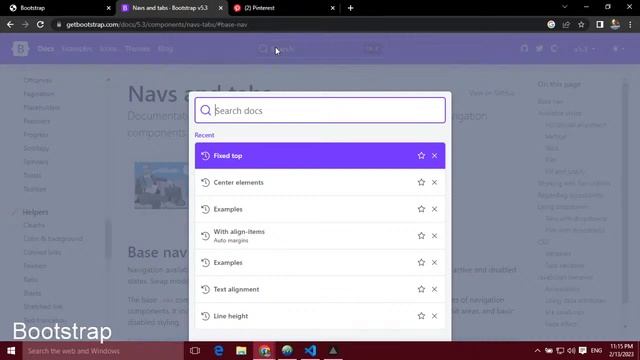Image resolution: width=640 pixels, height=360 pixels.
Task: Open Visual Studio Code from taskbar
Action: point(310,351)
